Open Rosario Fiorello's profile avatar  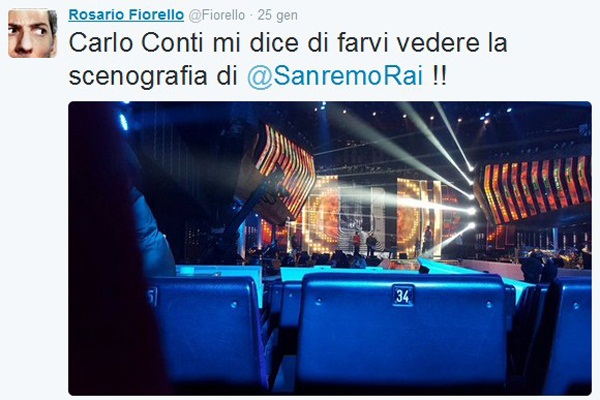point(33,34)
